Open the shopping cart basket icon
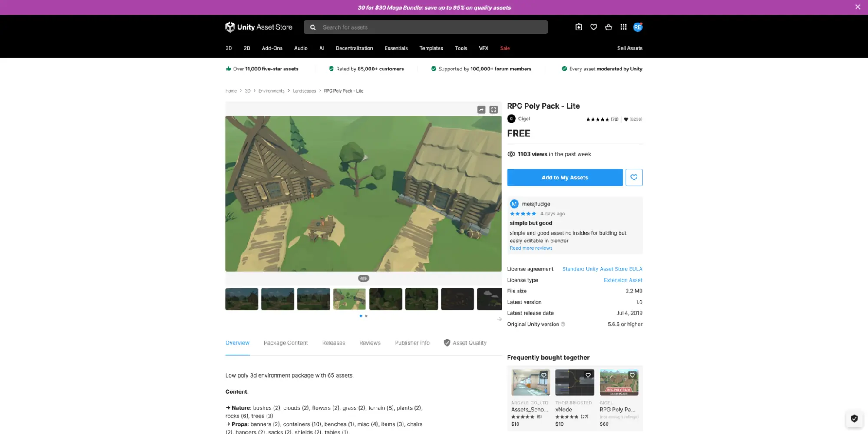 tap(608, 27)
